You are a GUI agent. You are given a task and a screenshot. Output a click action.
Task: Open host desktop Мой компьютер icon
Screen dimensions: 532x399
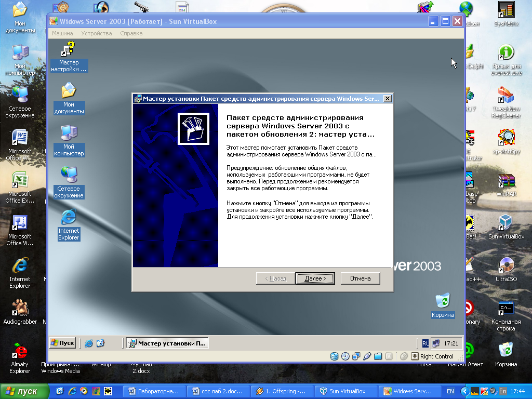coord(20,60)
